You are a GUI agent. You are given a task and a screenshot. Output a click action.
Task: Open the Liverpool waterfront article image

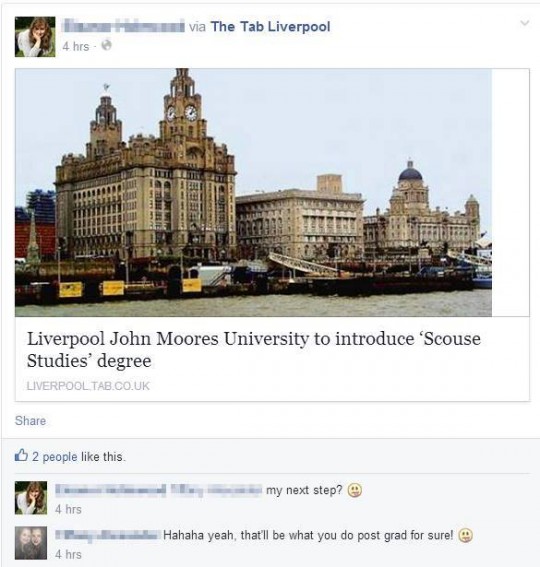pos(253,192)
